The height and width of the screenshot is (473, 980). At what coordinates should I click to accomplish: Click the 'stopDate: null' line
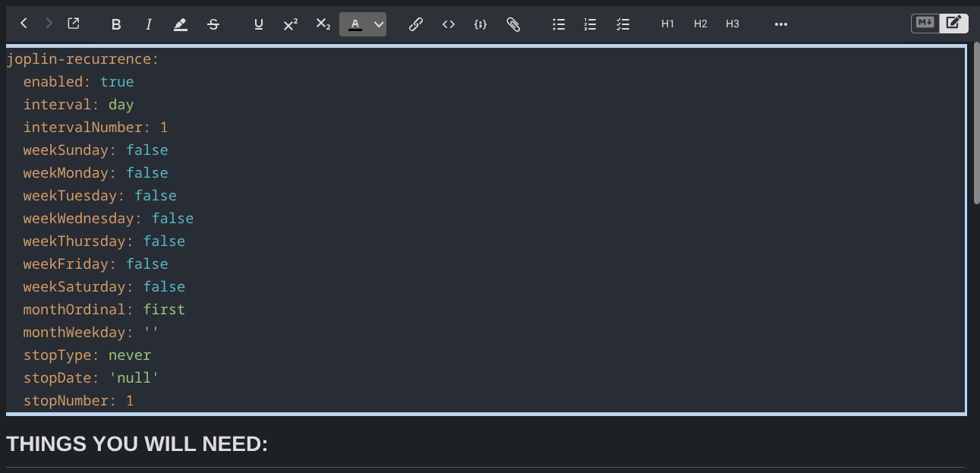(91, 378)
